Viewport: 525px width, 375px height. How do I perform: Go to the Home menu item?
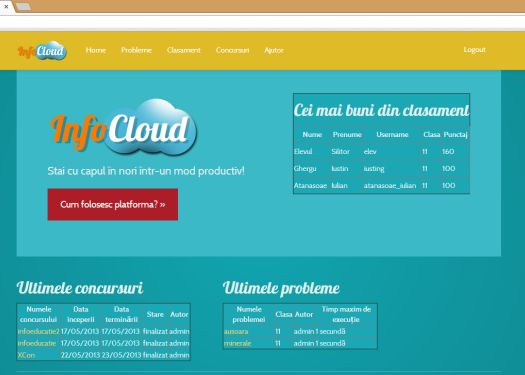point(96,50)
